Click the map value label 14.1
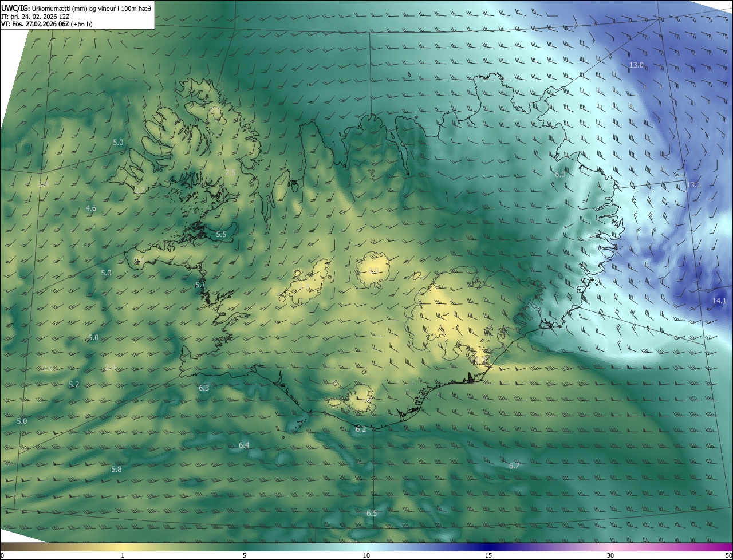The height and width of the screenshot is (560, 733). coord(719,301)
